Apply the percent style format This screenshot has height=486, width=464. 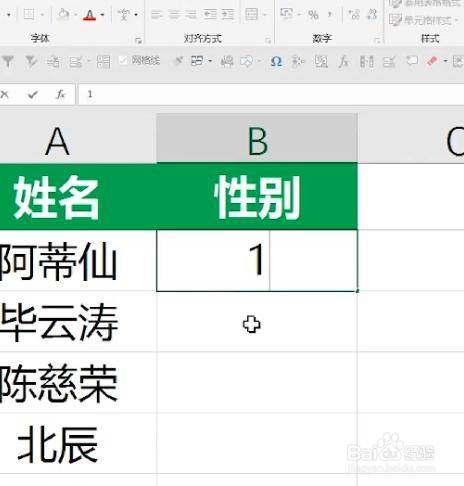pyautogui.click(x=313, y=15)
